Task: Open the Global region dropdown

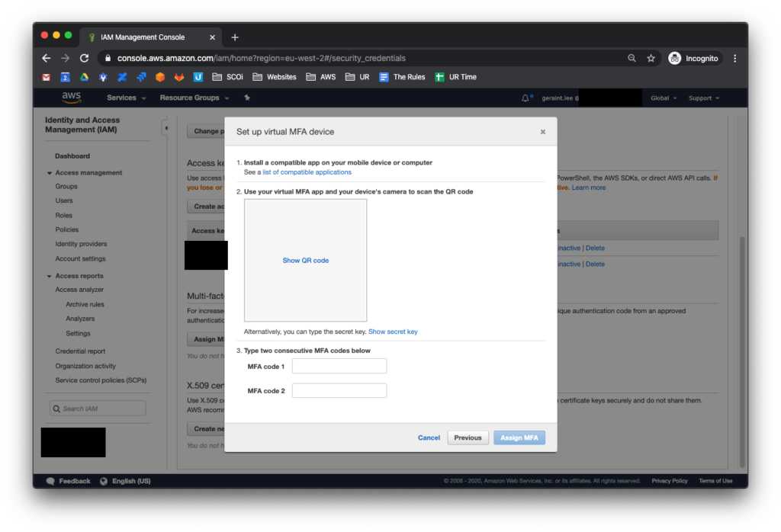Action: (664, 98)
